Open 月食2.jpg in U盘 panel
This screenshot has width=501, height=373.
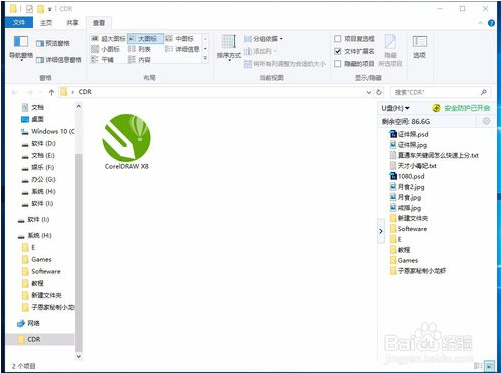(x=407, y=187)
